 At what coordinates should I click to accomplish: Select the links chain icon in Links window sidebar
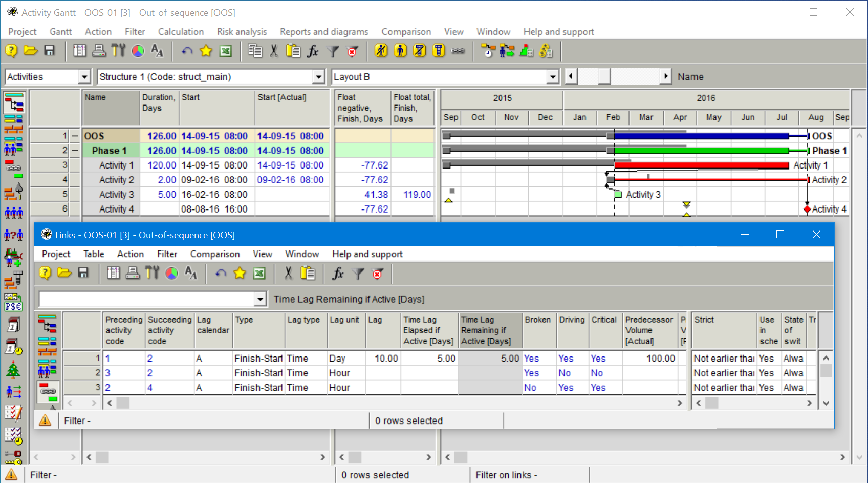click(48, 391)
